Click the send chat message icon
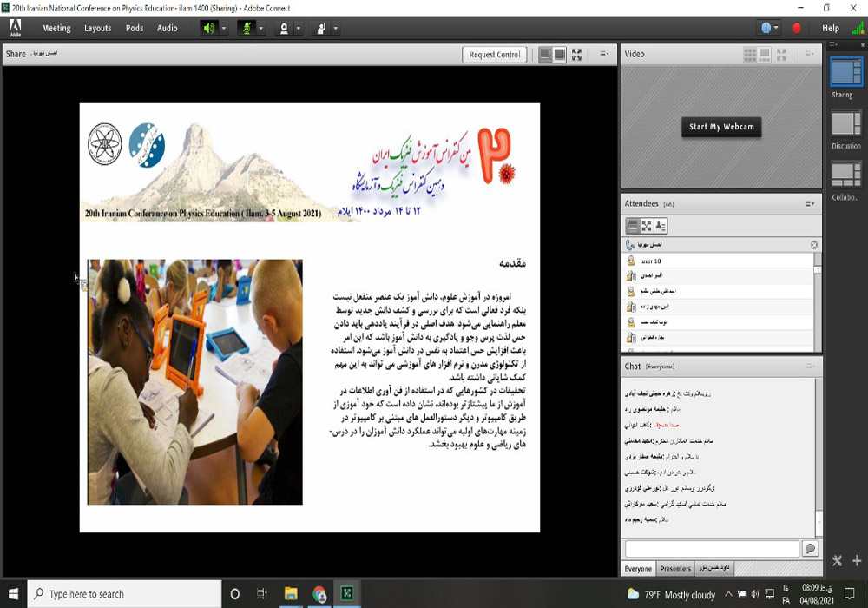This screenshot has height=608, width=868. pyautogui.click(x=810, y=549)
